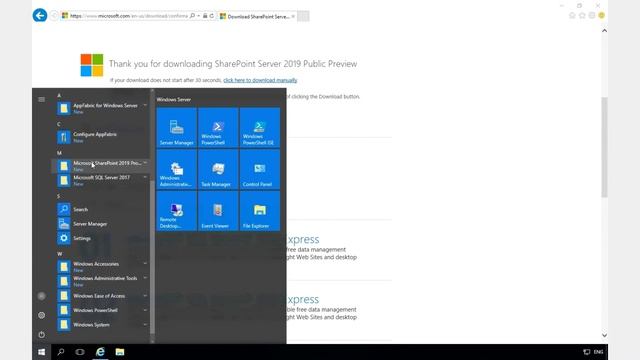Expand the Microsoft SQL Server 2017 folder

[x=101, y=180]
